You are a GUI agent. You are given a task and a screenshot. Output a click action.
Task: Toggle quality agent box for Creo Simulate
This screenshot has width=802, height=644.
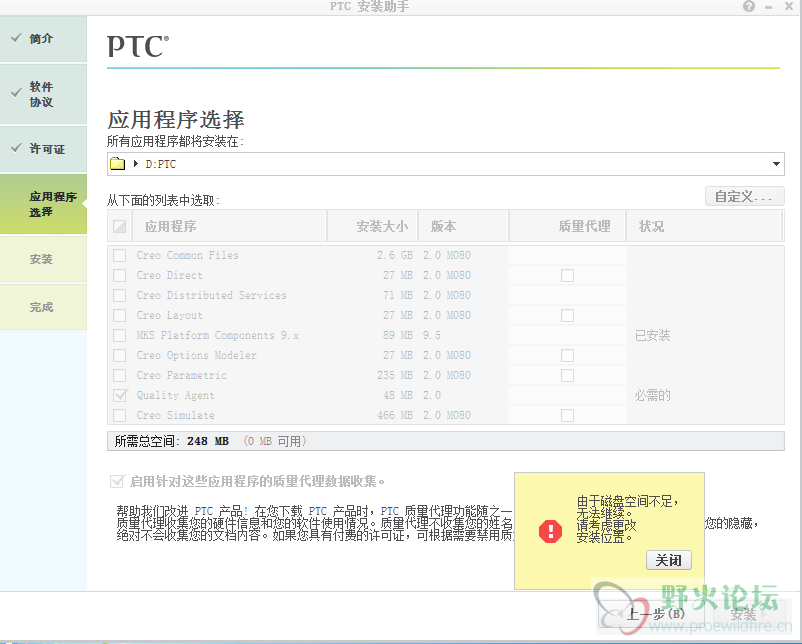tap(567, 415)
